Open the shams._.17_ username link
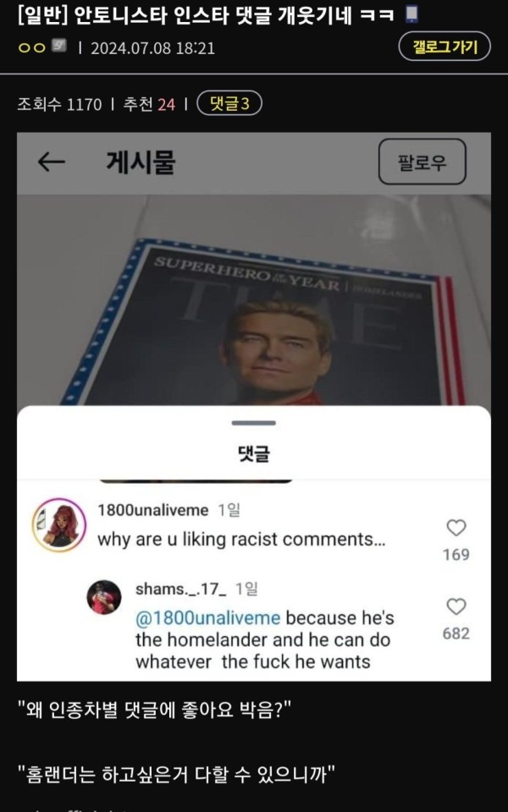This screenshot has width=508, height=812. point(181,590)
